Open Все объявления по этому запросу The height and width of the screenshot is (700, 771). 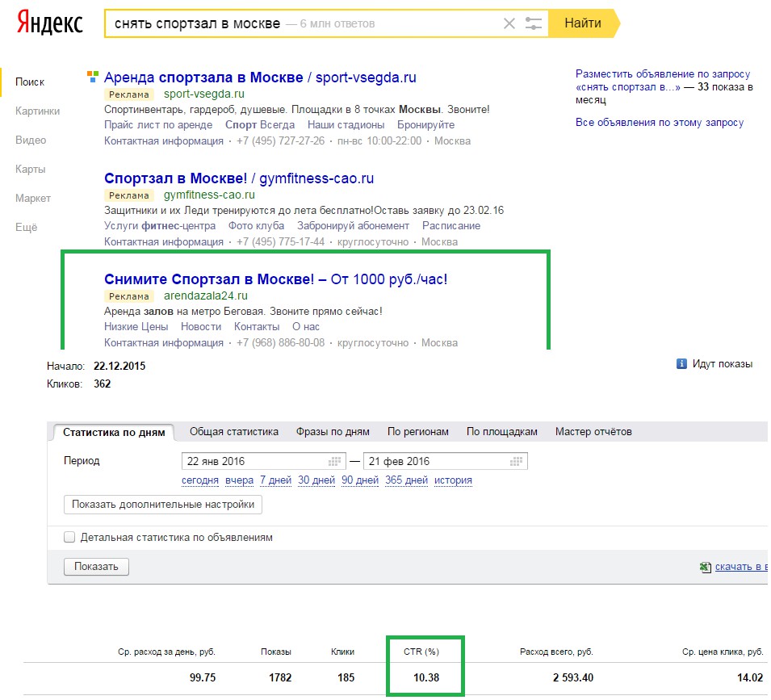(x=660, y=123)
